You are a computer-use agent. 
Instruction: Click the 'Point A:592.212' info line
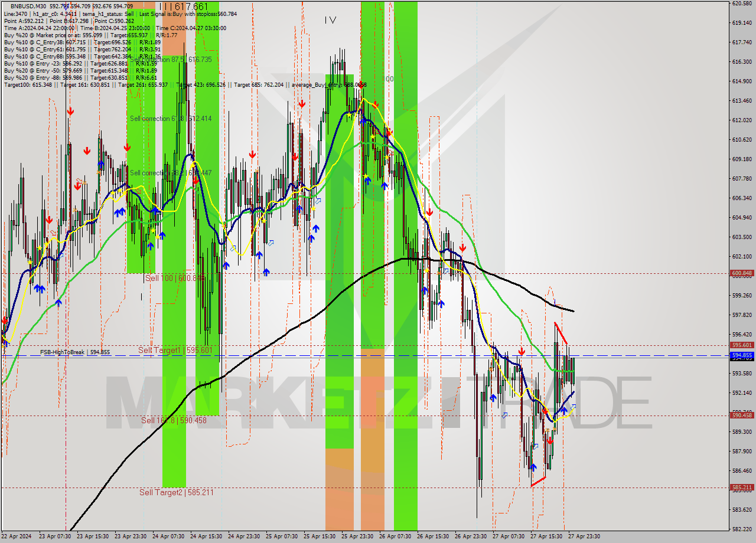(x=69, y=21)
